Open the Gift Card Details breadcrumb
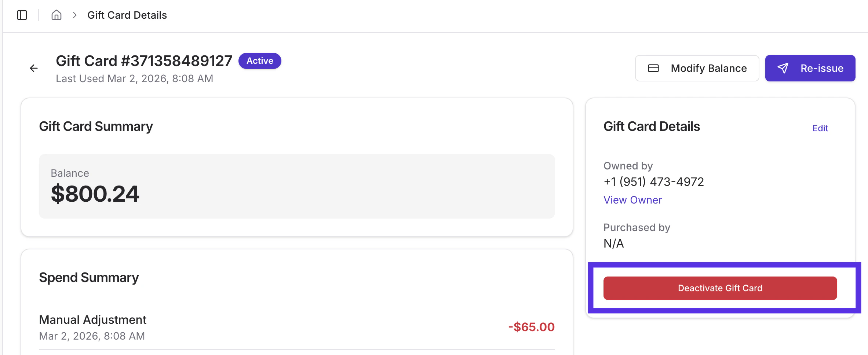868x355 pixels. tap(127, 15)
